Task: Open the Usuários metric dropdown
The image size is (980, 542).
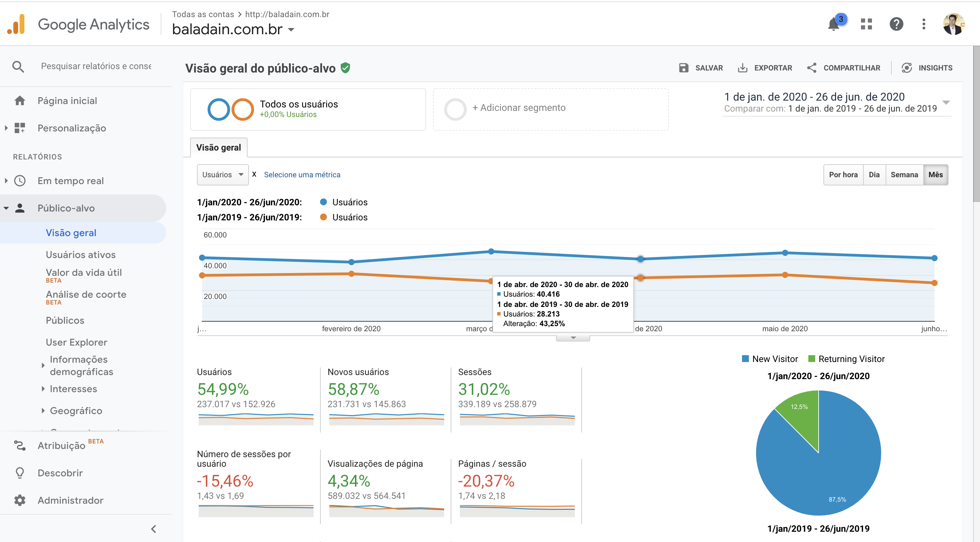Action: 223,175
